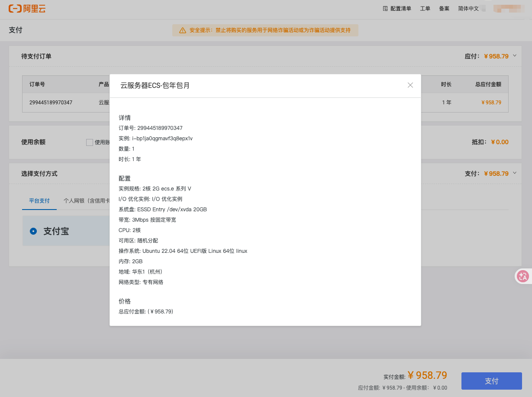Image resolution: width=532 pixels, height=397 pixels.
Task: Collapse the 应付 ¥958.79 chevron
Action: click(515, 56)
